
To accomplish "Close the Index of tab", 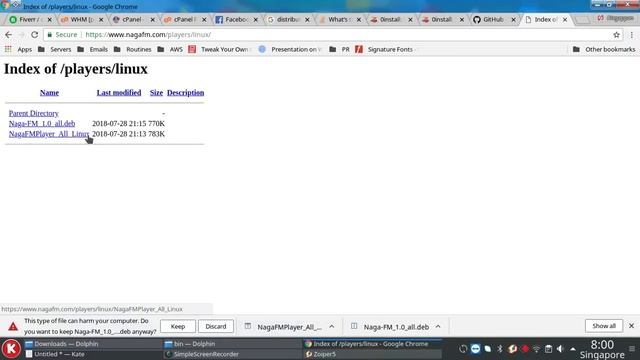I will 565,20.
